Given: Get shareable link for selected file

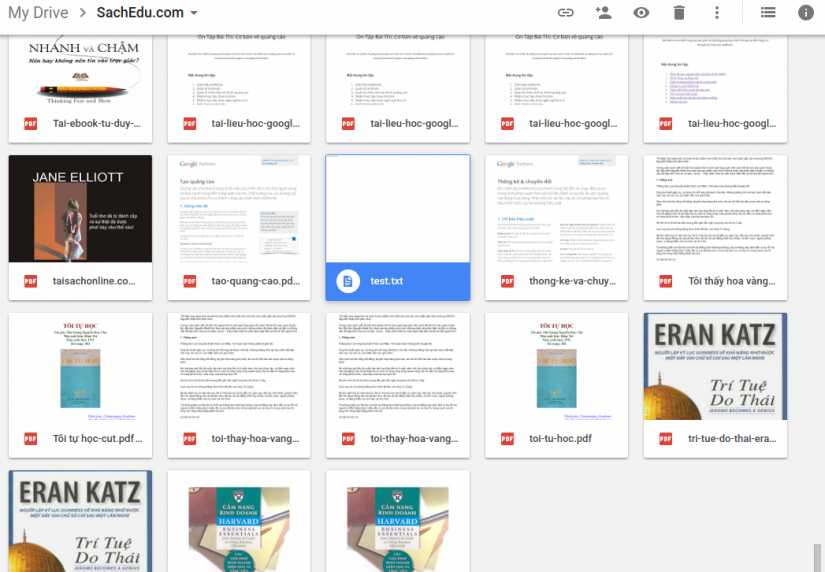Looking at the screenshot, I should pyautogui.click(x=566, y=13).
